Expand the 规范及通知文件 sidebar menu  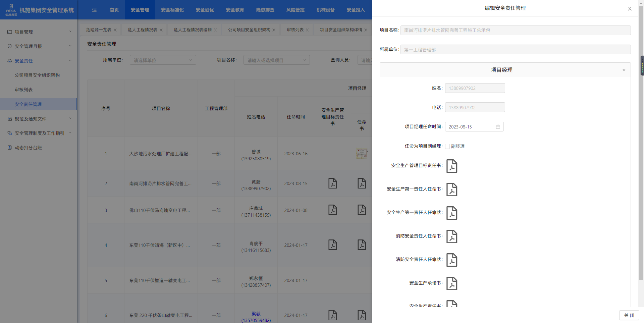(x=39, y=119)
